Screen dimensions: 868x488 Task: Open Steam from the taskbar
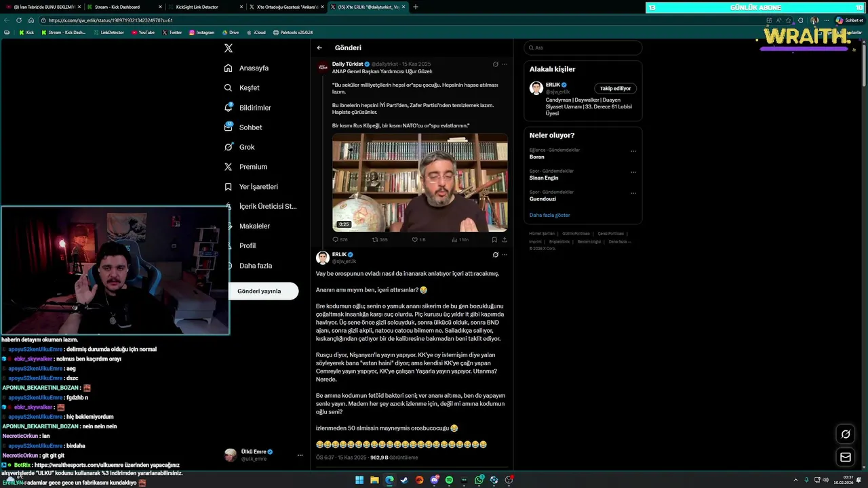(404, 480)
